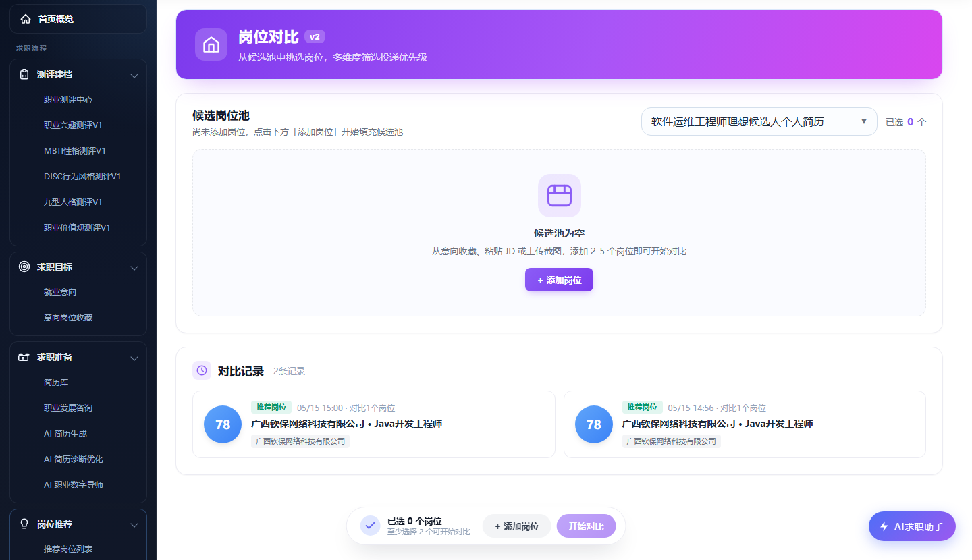Screen dimensions: 972x560
Task: Click the checkmark circle in the bottom selection bar
Action: [370, 526]
